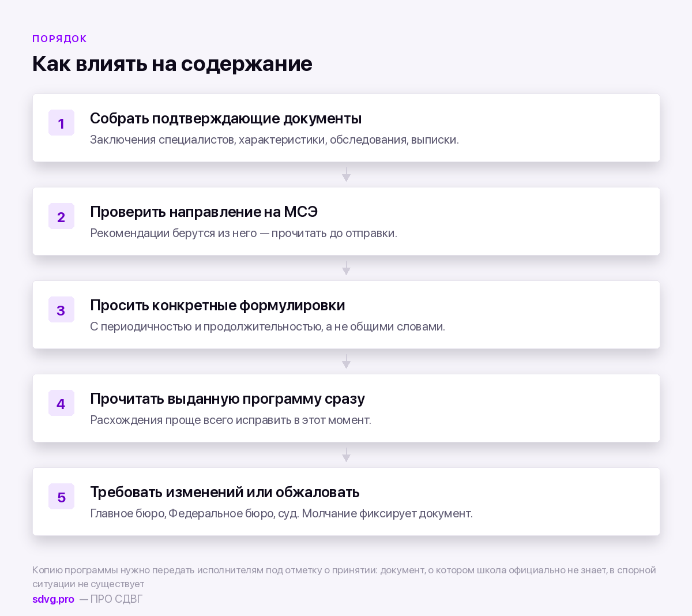Click the step number 4 badge
This screenshot has width=692, height=616.
tap(61, 403)
